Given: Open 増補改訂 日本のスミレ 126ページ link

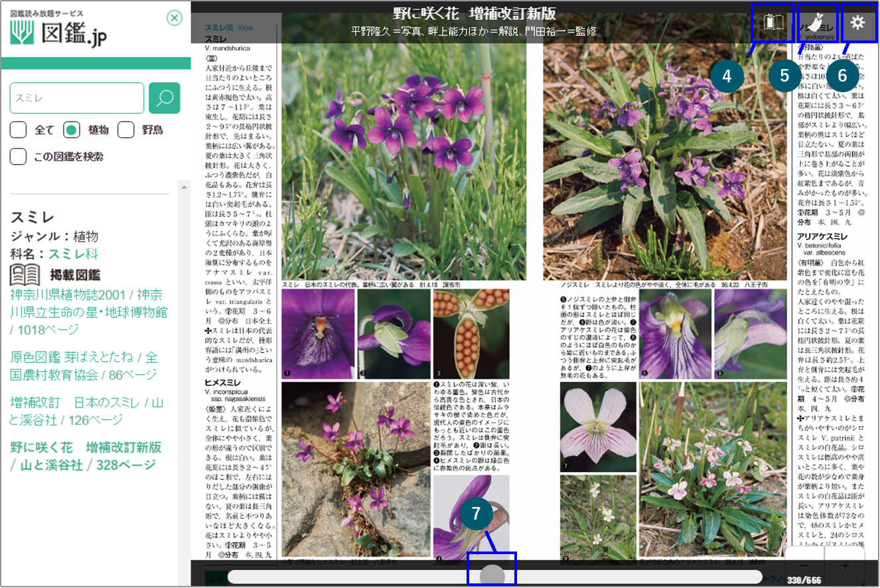Looking at the screenshot, I should [x=87, y=411].
